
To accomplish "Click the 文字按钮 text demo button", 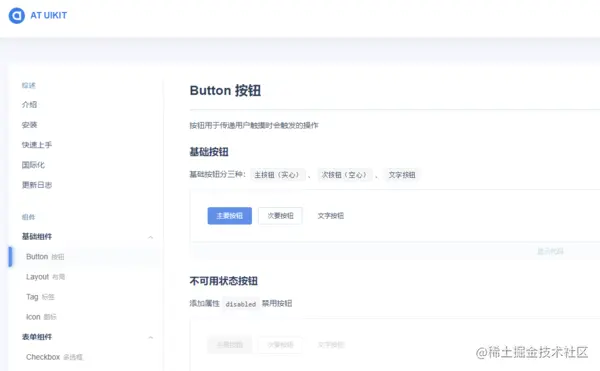I will pyautogui.click(x=331, y=216).
